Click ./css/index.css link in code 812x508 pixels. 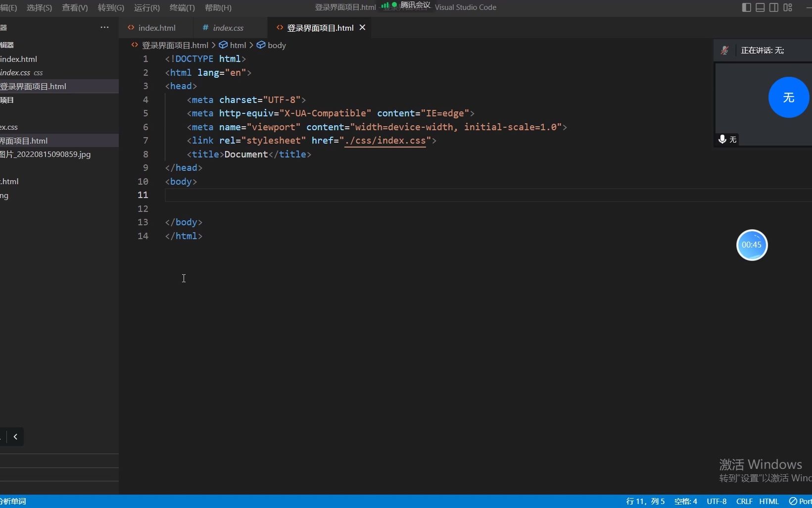(x=385, y=141)
